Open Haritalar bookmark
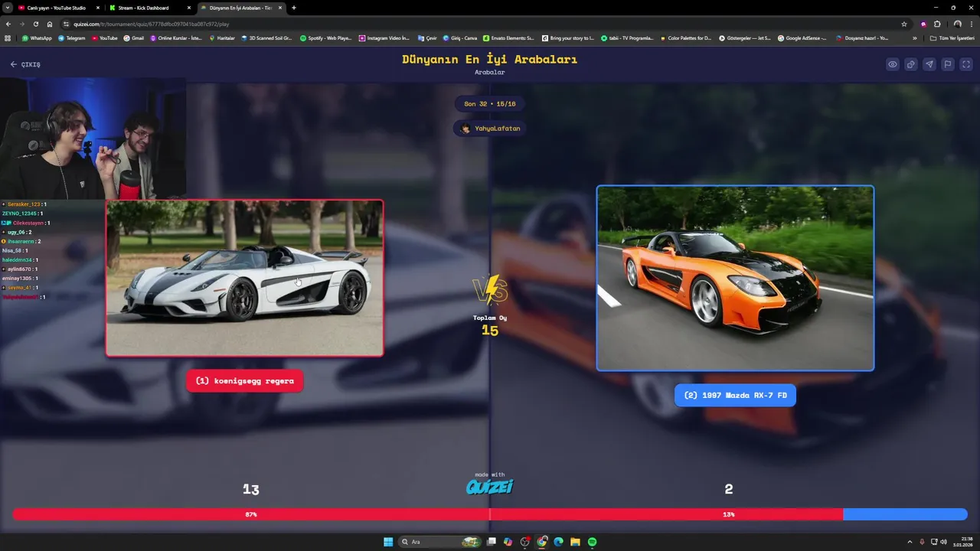 pos(223,37)
